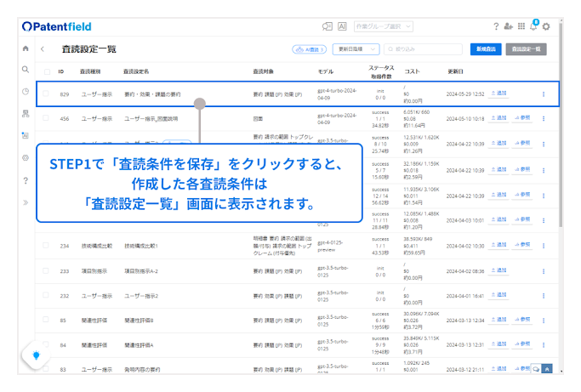
Task: Open the Home icon in left sidebar
Action: 26,48
